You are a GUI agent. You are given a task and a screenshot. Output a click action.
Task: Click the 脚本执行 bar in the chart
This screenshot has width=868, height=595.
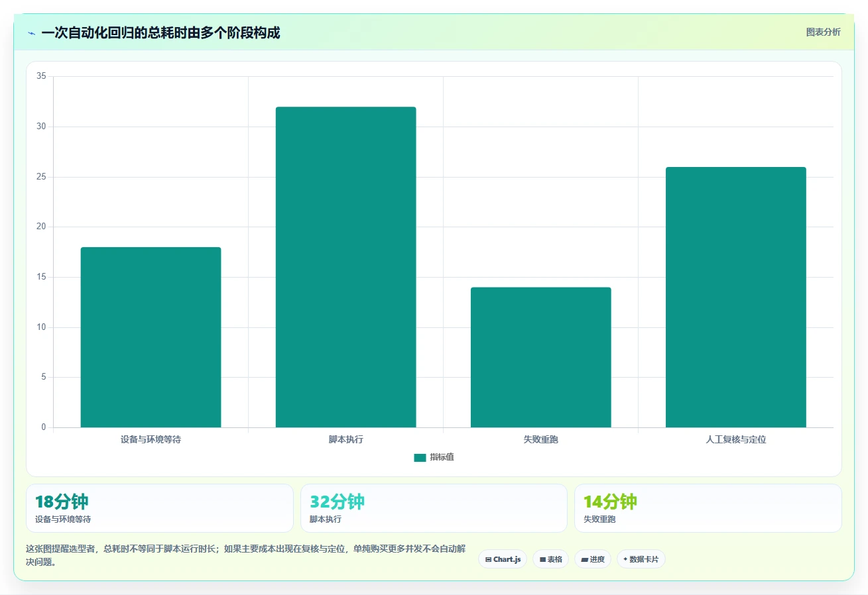click(x=345, y=267)
